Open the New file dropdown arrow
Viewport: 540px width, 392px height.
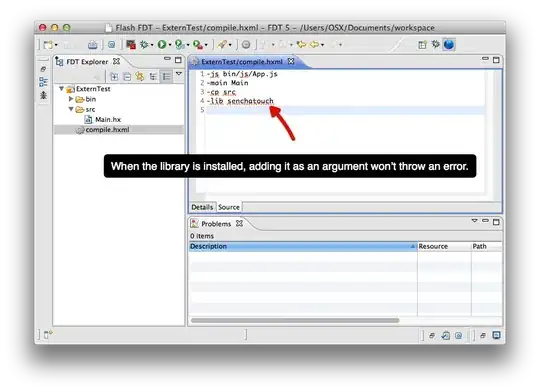(x=56, y=45)
